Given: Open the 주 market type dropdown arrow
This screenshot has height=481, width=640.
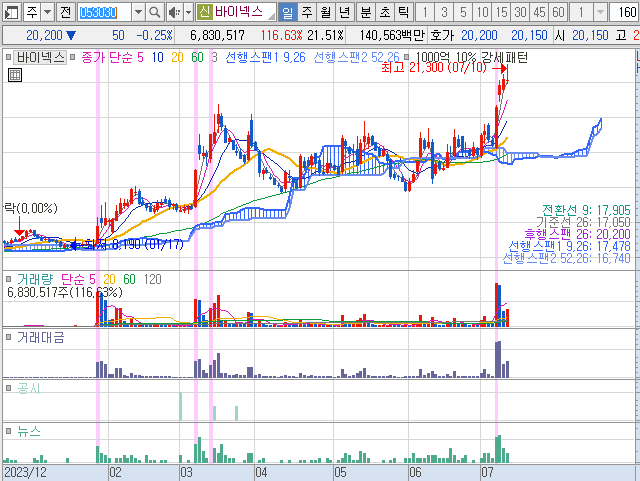Looking at the screenshot, I should point(48,13).
